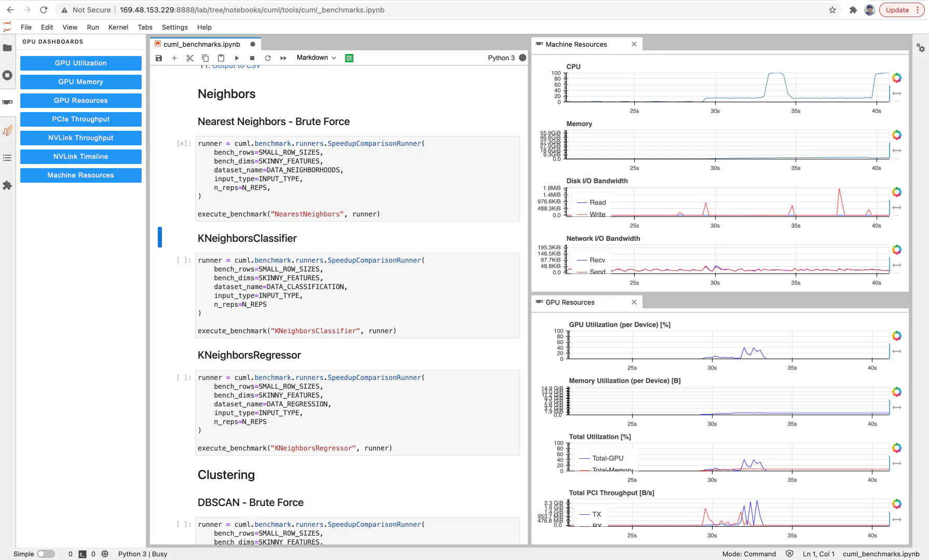Click the green render side-by-side icon
The image size is (929, 560).
click(349, 58)
